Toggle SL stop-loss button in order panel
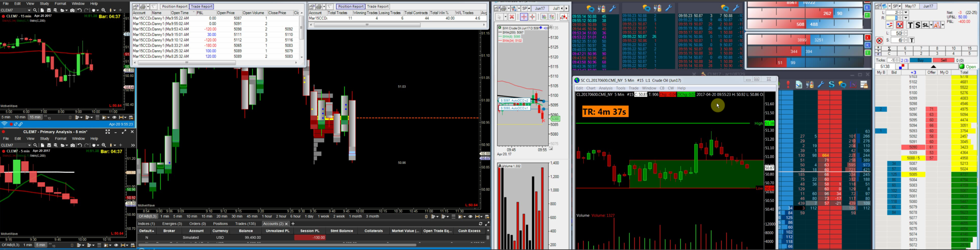The width and height of the screenshot is (980, 250). (x=925, y=25)
